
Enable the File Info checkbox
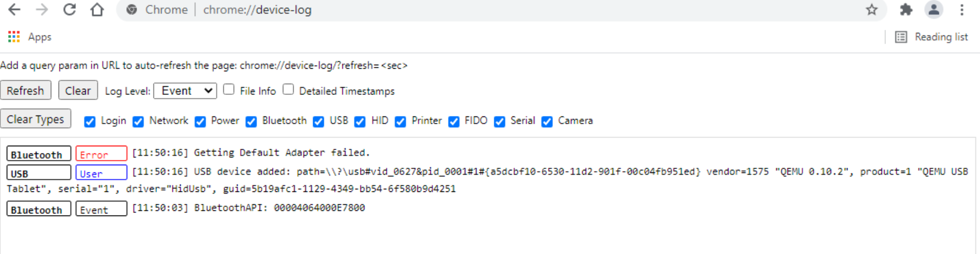pyautogui.click(x=229, y=90)
